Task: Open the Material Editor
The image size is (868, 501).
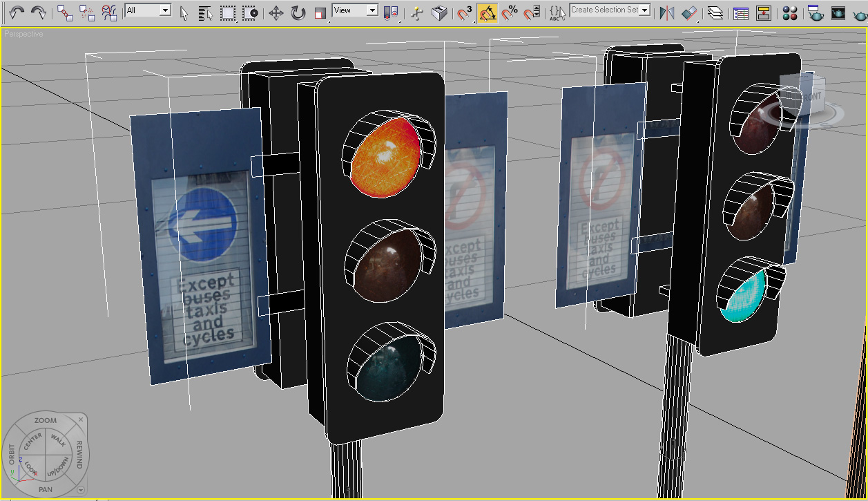Action: (x=790, y=12)
